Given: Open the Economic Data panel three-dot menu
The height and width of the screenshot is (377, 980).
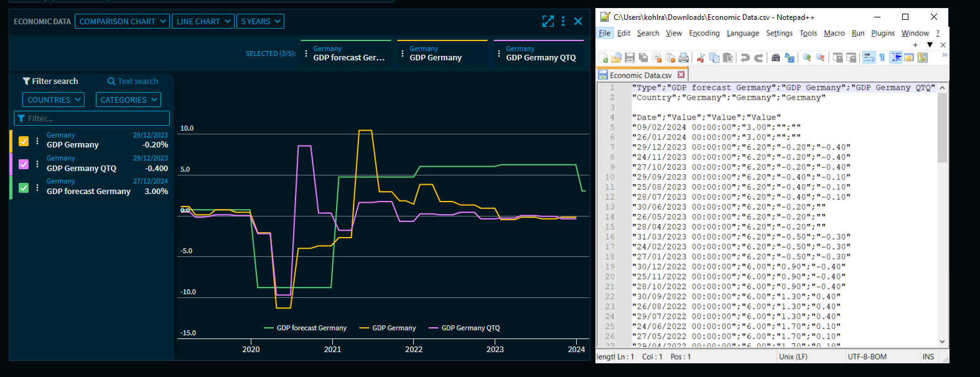Looking at the screenshot, I should (x=563, y=21).
